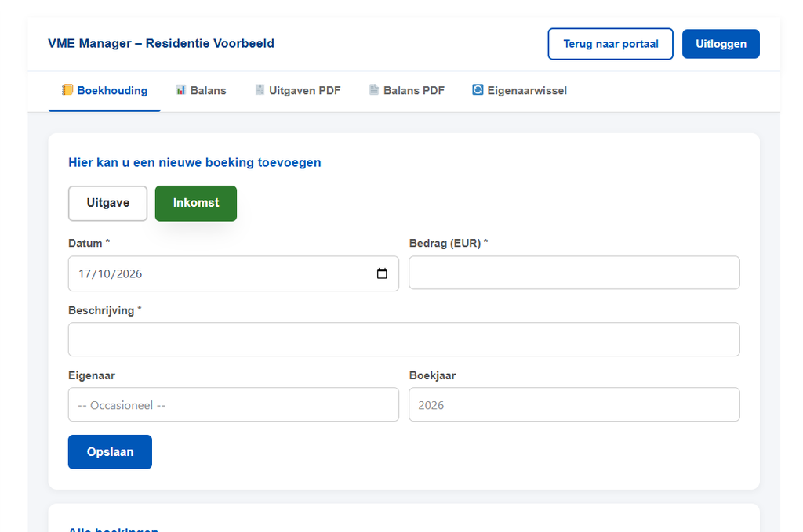Click the Boekjaar field showing 2026
The image size is (803, 532).
[x=574, y=404]
